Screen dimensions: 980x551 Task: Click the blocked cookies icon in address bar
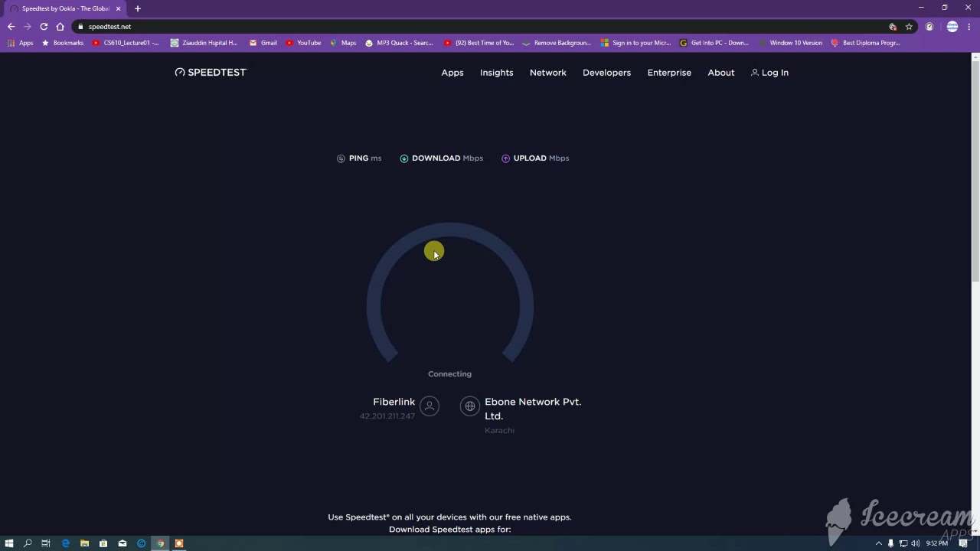893,26
